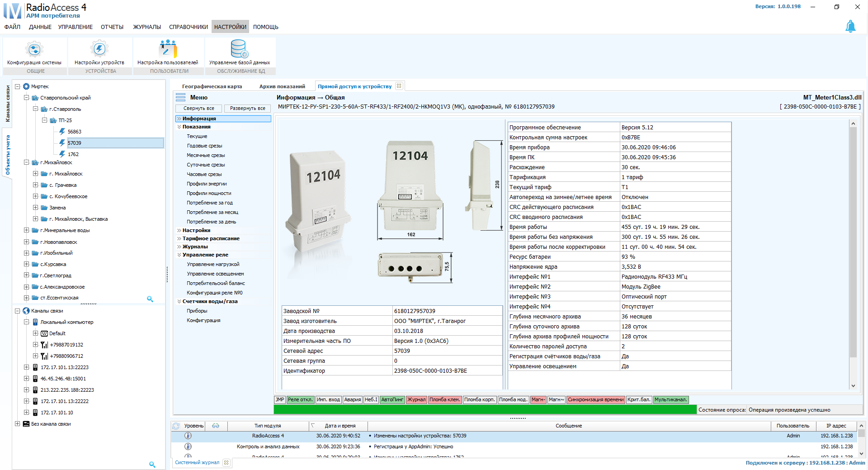Click the ТП-25 folder icon

coord(53,120)
